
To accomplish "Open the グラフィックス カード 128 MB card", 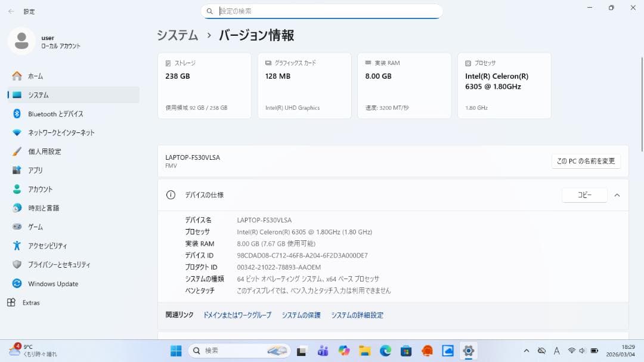I will (304, 85).
